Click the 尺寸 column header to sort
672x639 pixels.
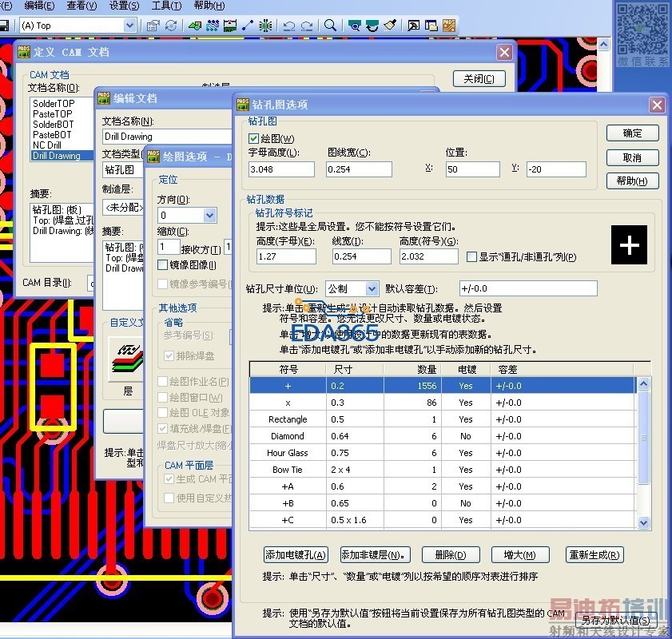[355, 369]
